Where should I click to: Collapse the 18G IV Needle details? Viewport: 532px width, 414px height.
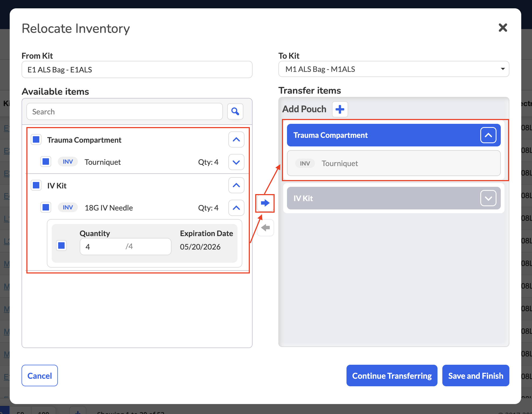(236, 208)
